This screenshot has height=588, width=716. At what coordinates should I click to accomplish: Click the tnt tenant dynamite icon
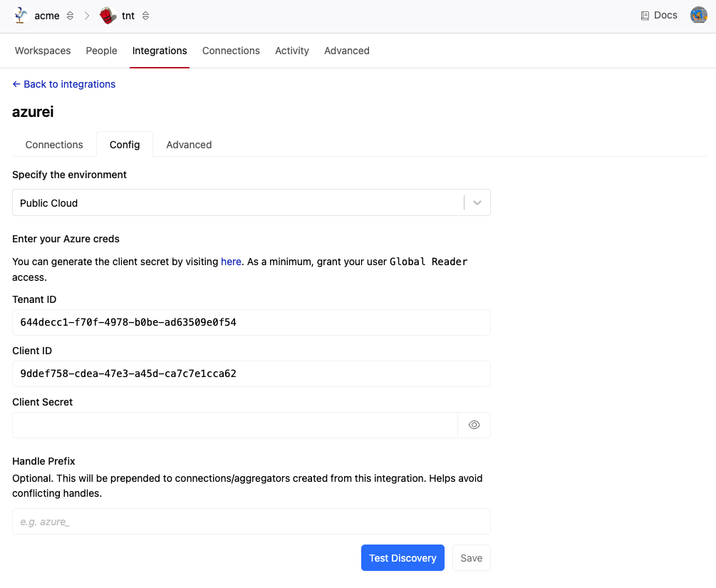[108, 16]
